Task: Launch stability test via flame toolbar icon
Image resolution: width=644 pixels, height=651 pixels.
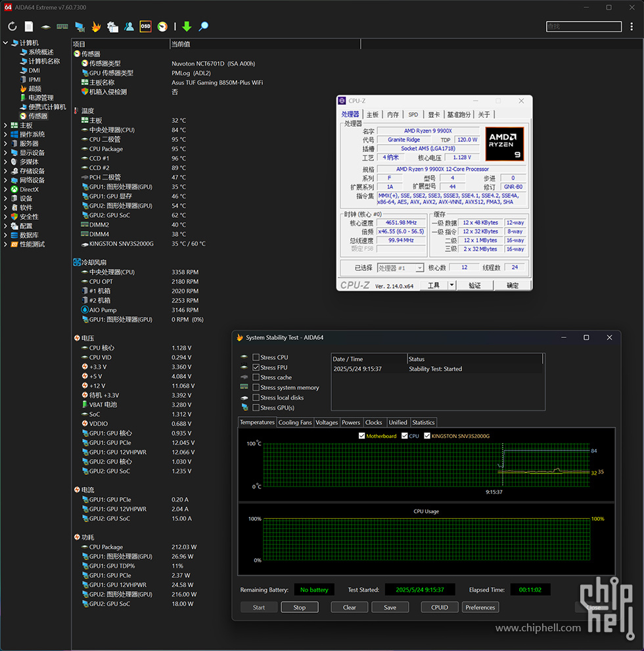Action: pyautogui.click(x=96, y=26)
